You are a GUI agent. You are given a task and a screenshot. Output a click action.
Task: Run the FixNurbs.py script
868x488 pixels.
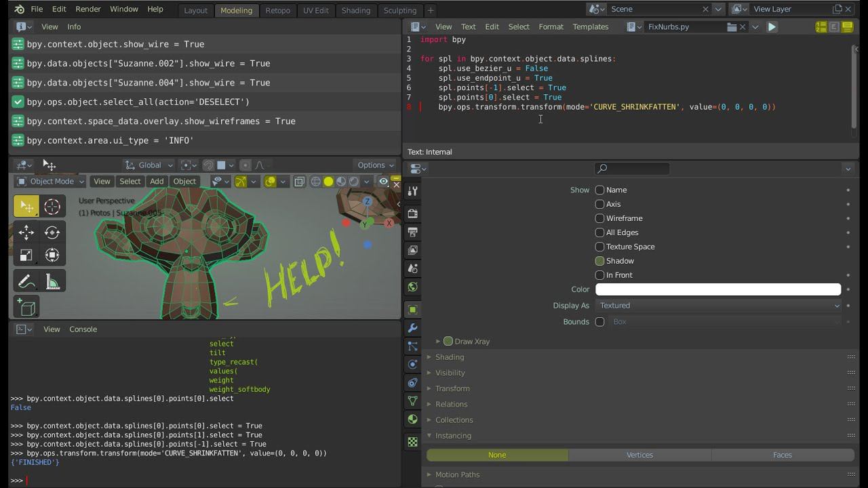[x=772, y=27]
